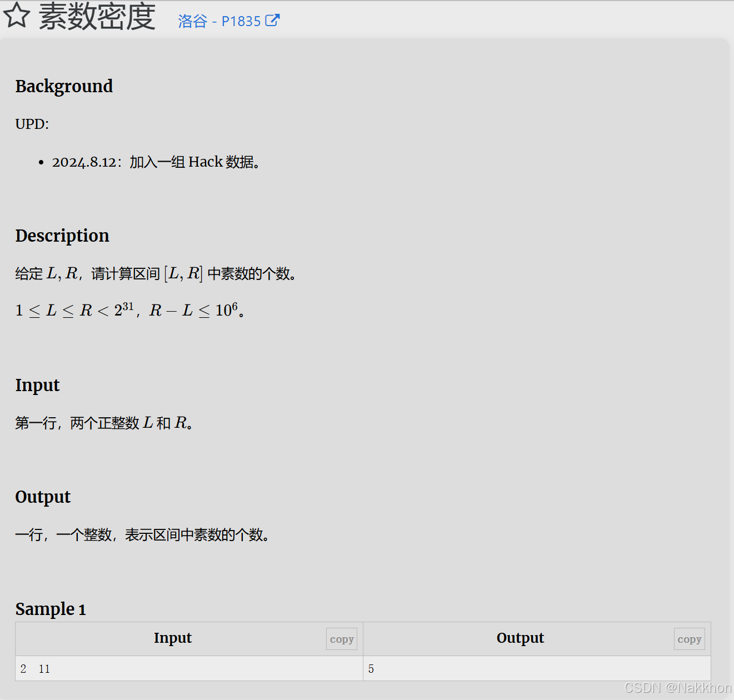Viewport: 734px width, 700px height.
Task: Click the external link icon after P1835
Action: pyautogui.click(x=272, y=21)
